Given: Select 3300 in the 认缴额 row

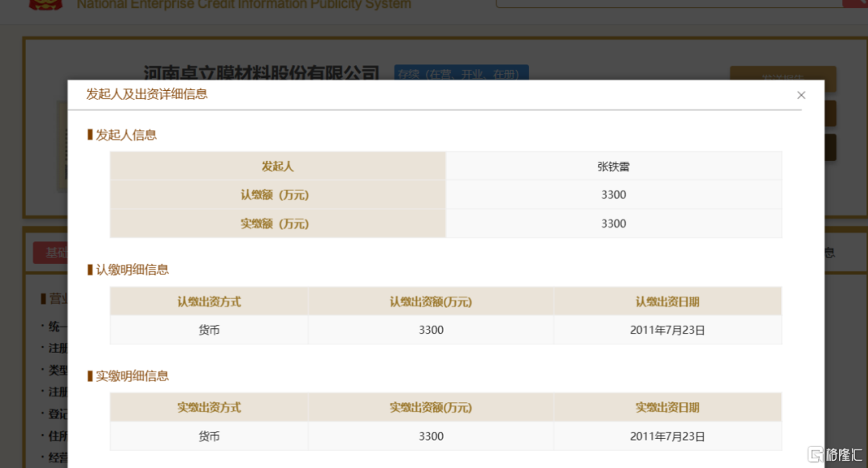Looking at the screenshot, I should point(613,195).
